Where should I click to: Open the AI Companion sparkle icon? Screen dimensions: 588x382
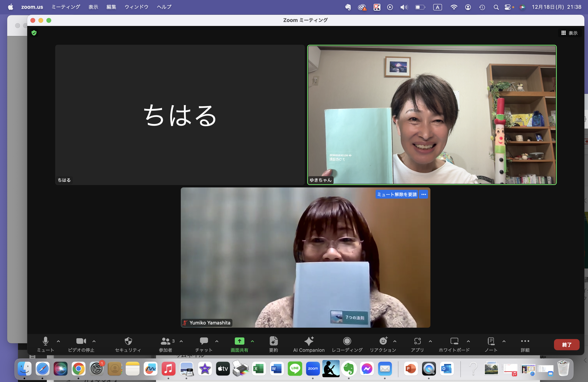(x=309, y=341)
